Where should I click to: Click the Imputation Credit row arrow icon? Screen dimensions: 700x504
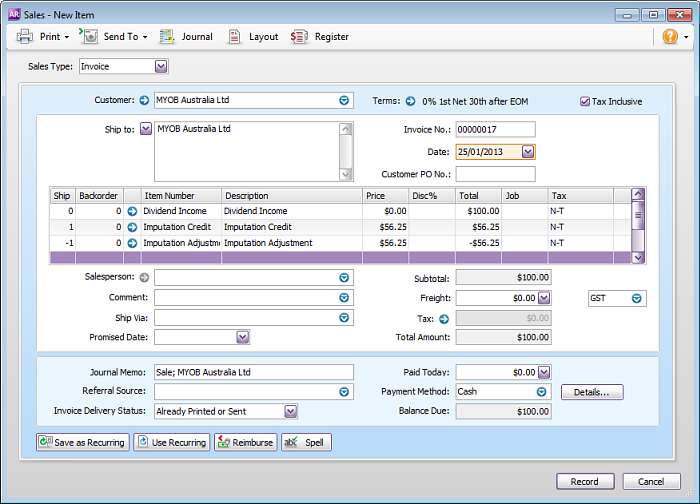[x=132, y=227]
